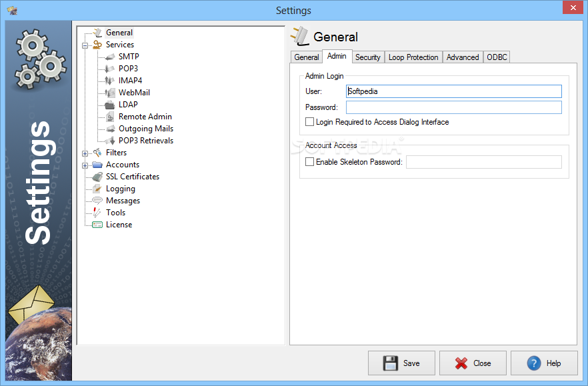Expand the Accounts tree node
This screenshot has height=386, width=588.
click(x=85, y=165)
